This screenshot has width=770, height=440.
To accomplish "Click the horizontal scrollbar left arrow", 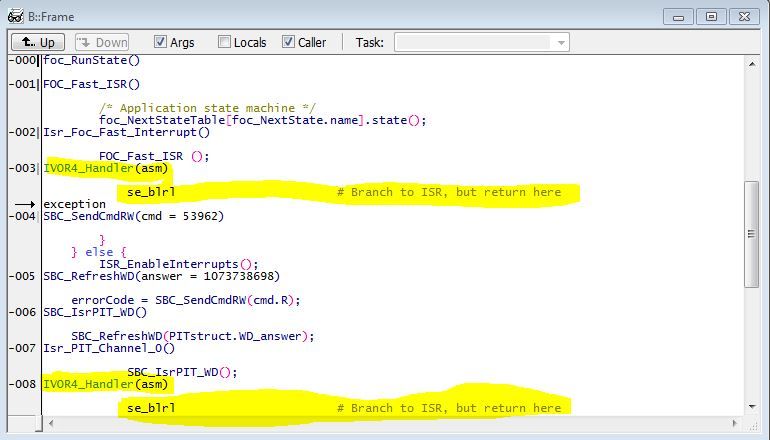I will pyautogui.click(x=51, y=423).
